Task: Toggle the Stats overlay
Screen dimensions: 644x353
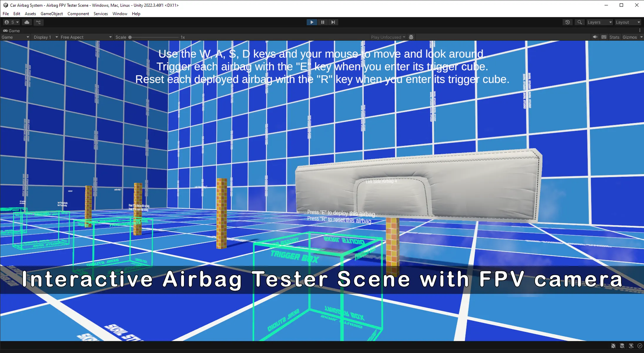Action: [x=614, y=37]
